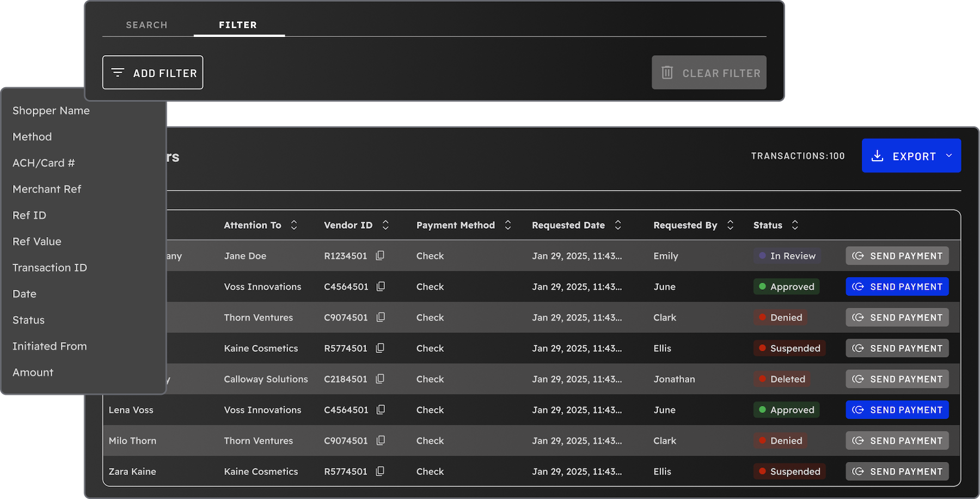Viewport: 980px width, 499px height.
Task: Sort by Payment Method column
Action: tap(507, 225)
